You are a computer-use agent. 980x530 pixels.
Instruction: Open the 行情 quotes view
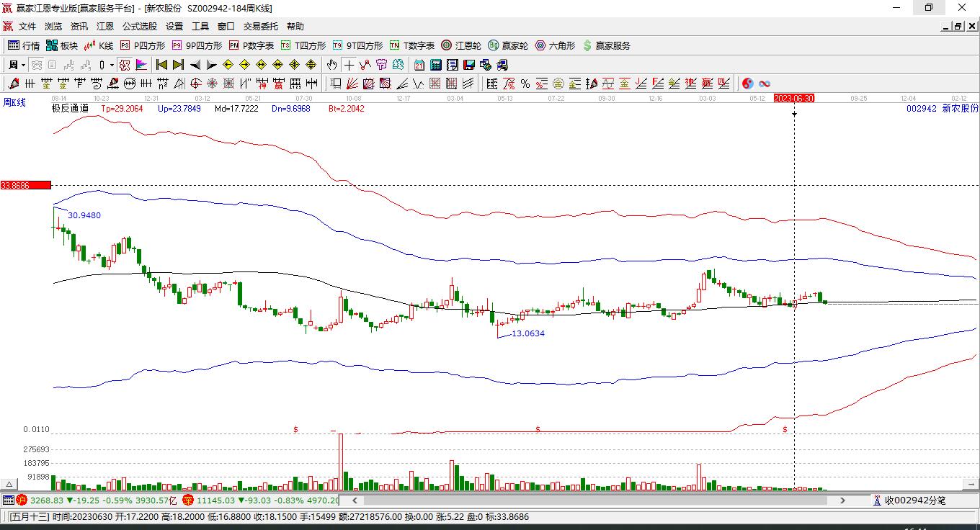(x=24, y=45)
